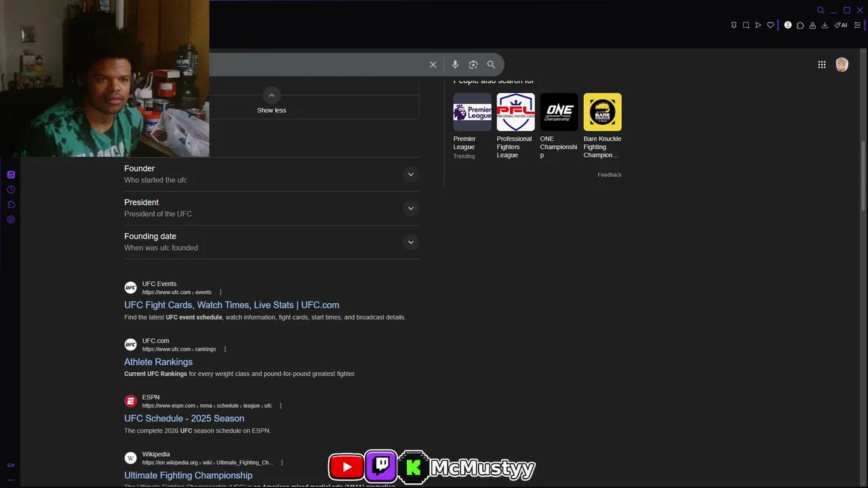
Task: Submit search with magnifying glass icon
Action: (x=491, y=64)
